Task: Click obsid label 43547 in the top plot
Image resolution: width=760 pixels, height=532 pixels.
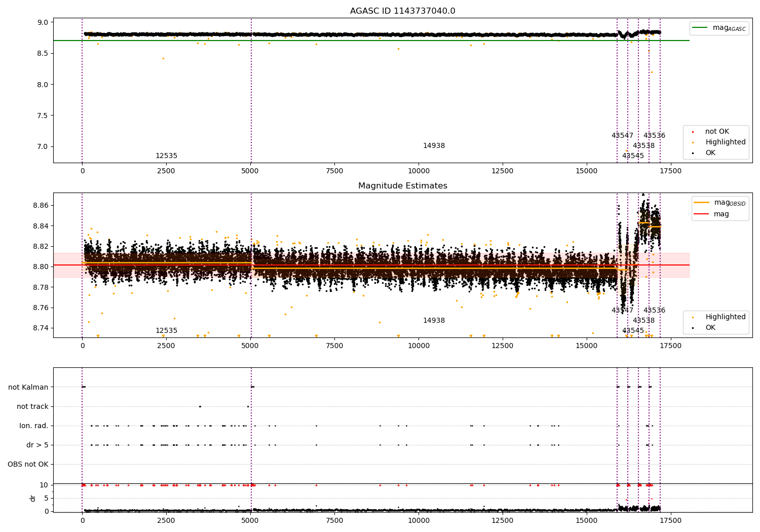Action: [x=622, y=136]
